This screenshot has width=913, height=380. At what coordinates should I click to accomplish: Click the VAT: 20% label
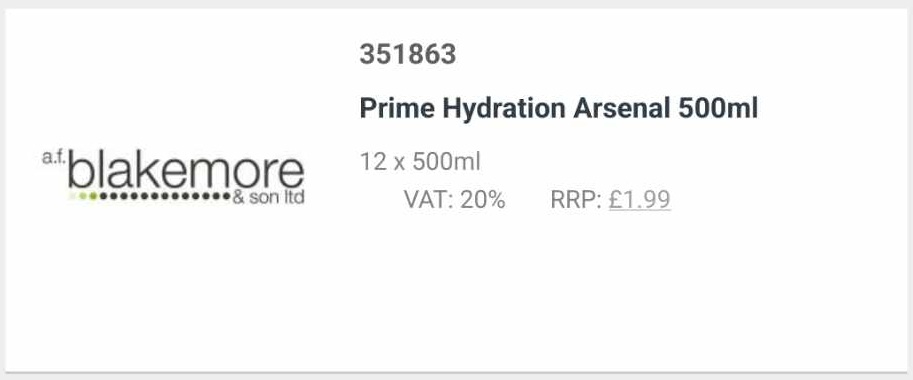pyautogui.click(x=454, y=200)
